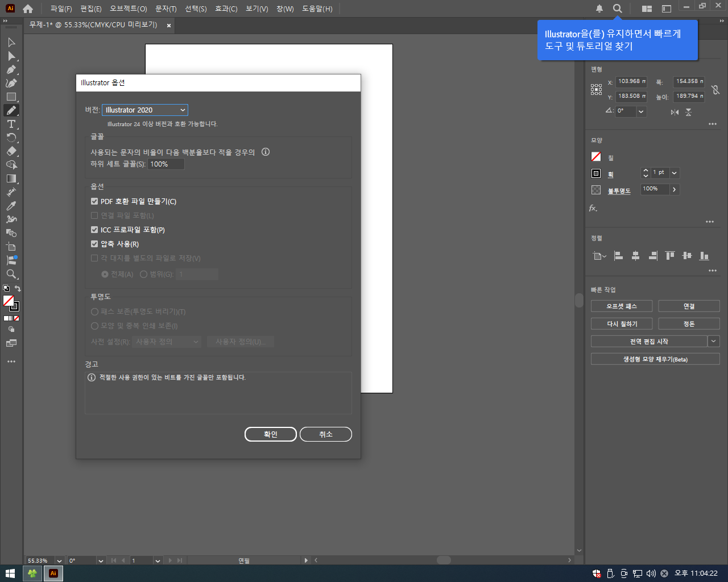Select the 범위 radio button
728x582 pixels.
(143, 274)
